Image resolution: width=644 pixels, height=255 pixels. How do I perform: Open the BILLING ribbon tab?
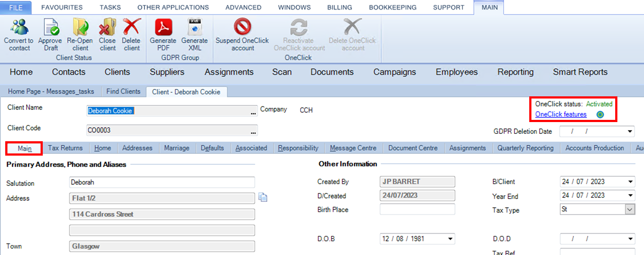pyautogui.click(x=340, y=7)
